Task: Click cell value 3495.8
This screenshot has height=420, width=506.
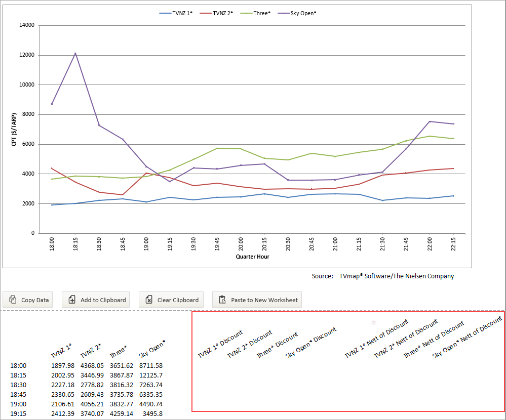Action: pyautogui.click(x=153, y=414)
